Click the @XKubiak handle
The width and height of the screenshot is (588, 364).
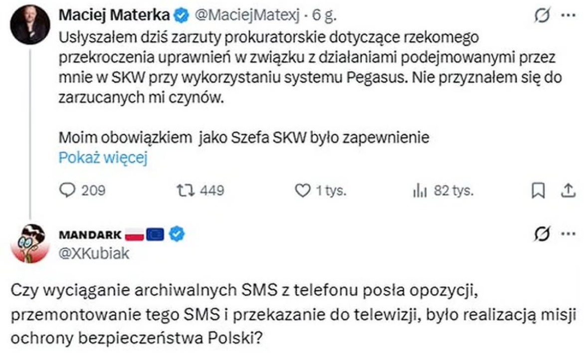click(x=94, y=253)
